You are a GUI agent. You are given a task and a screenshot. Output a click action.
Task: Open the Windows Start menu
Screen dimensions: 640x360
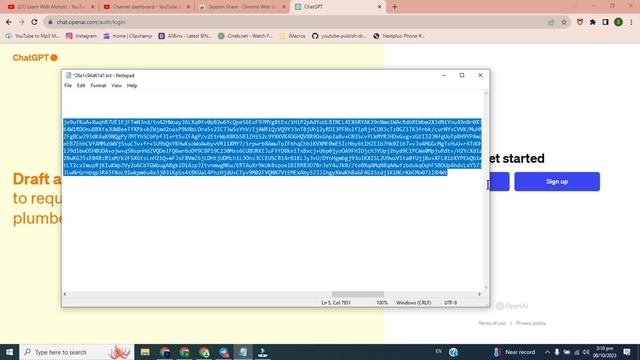[9, 352]
